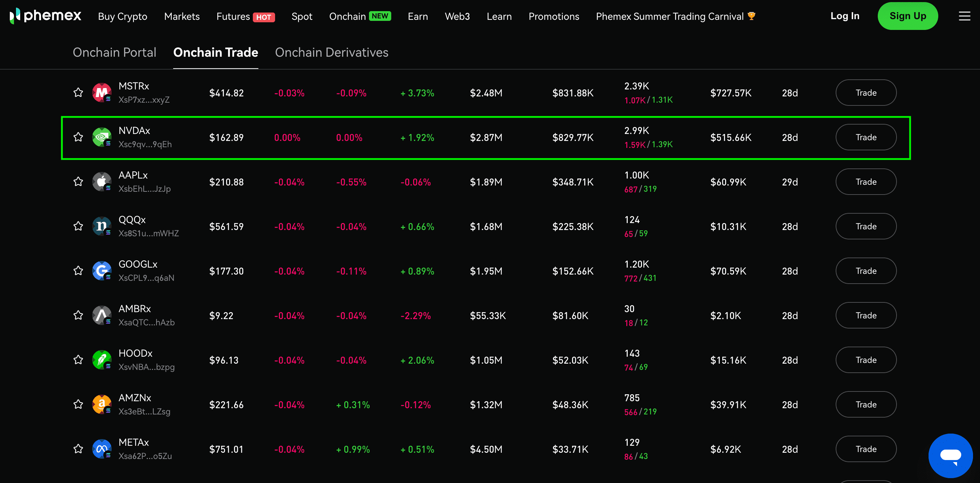
Task: Switch to Onchain Portal tab
Action: [114, 52]
